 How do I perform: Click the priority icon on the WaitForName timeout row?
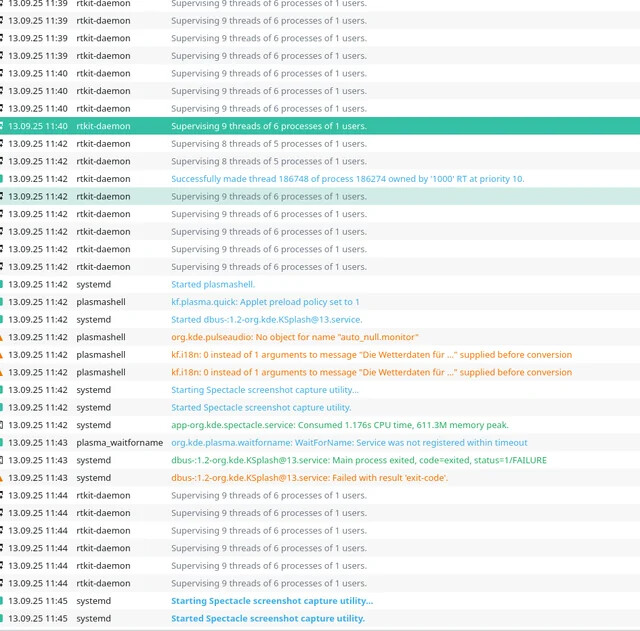pyautogui.click(x=2, y=443)
